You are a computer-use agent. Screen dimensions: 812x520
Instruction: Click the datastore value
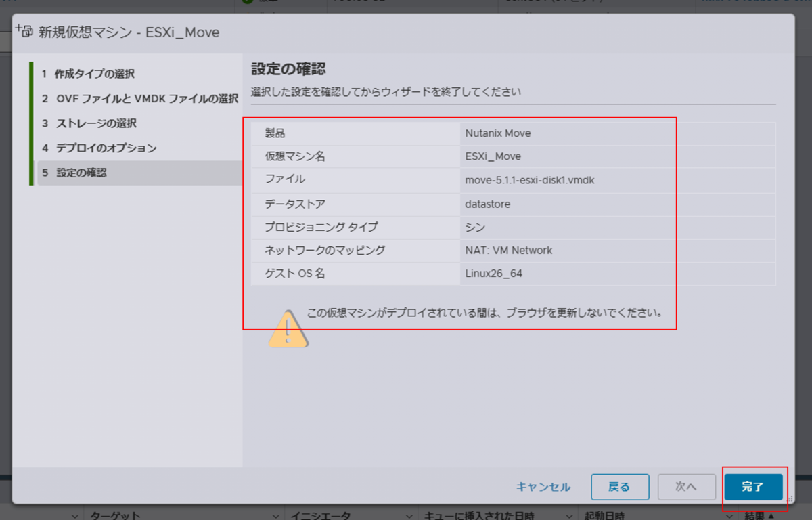tap(488, 204)
